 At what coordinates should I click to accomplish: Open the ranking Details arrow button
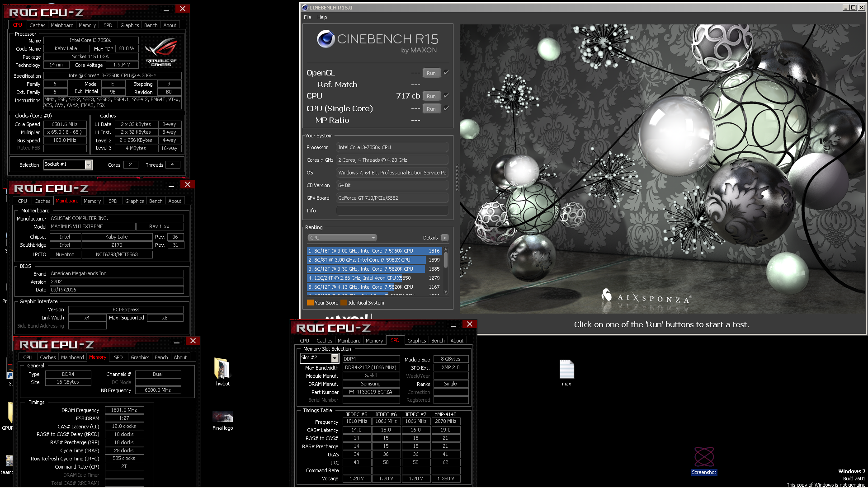[x=445, y=238]
